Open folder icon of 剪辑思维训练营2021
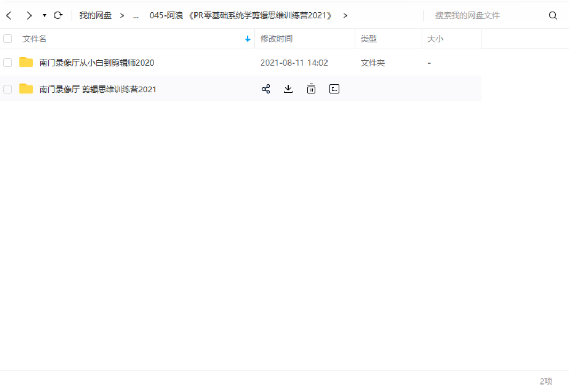Screen dimensions: 569x392 (x=26, y=89)
